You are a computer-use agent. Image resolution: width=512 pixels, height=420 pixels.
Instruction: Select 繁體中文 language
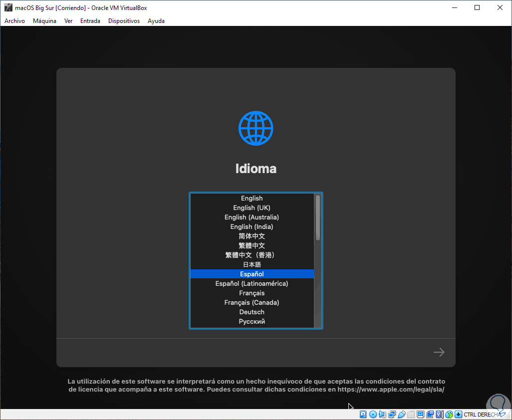(x=252, y=245)
